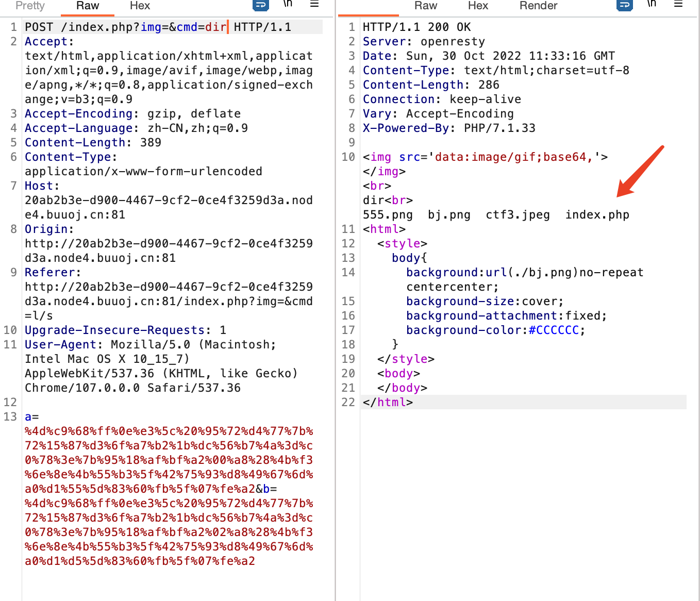This screenshot has width=700, height=601.
Task: Open the response Hex tab
Action: pos(478,6)
